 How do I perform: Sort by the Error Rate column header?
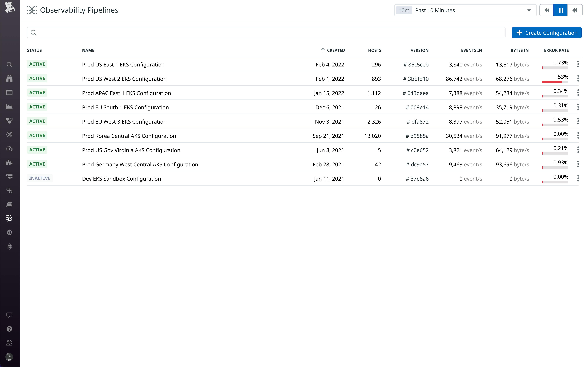556,50
